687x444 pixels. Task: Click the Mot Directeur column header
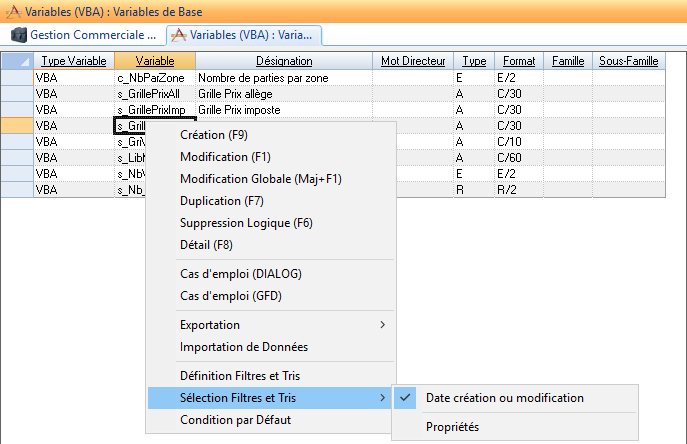pos(413,61)
